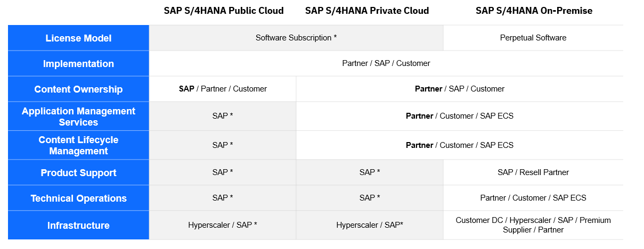Select the Perpetual Software cell

pos(533,38)
